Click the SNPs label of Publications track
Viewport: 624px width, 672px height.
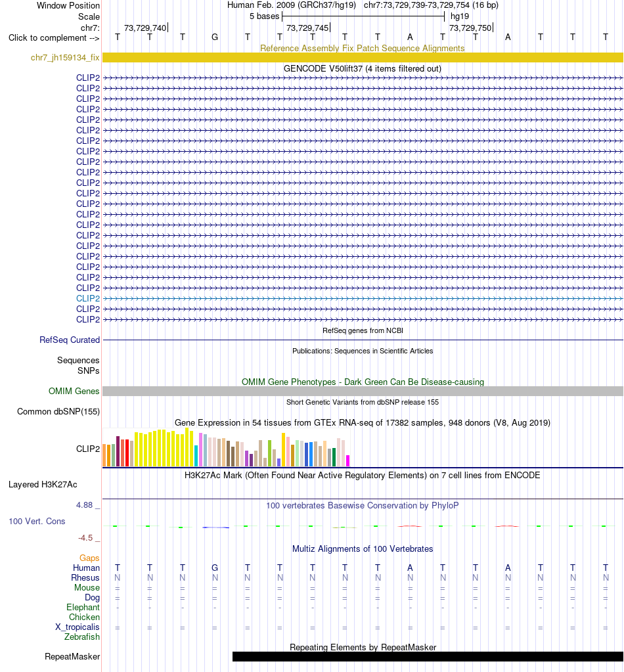pos(88,370)
